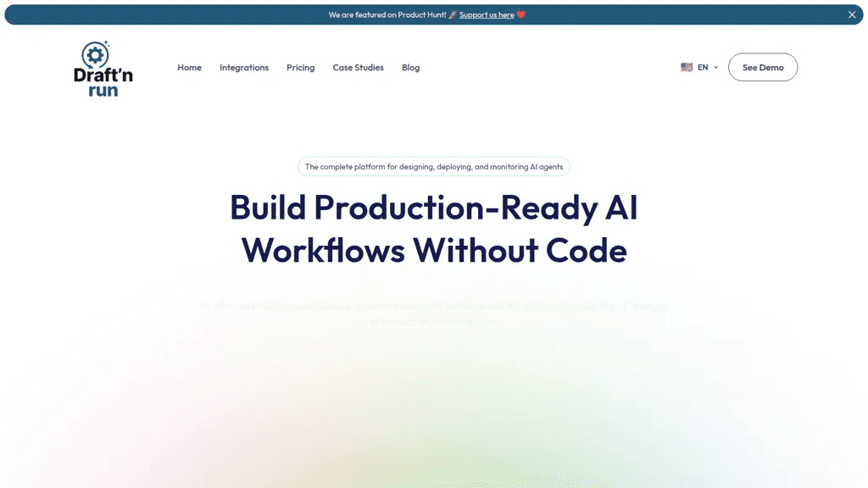This screenshot has width=868, height=488.
Task: Select the EN language label
Action: point(703,67)
